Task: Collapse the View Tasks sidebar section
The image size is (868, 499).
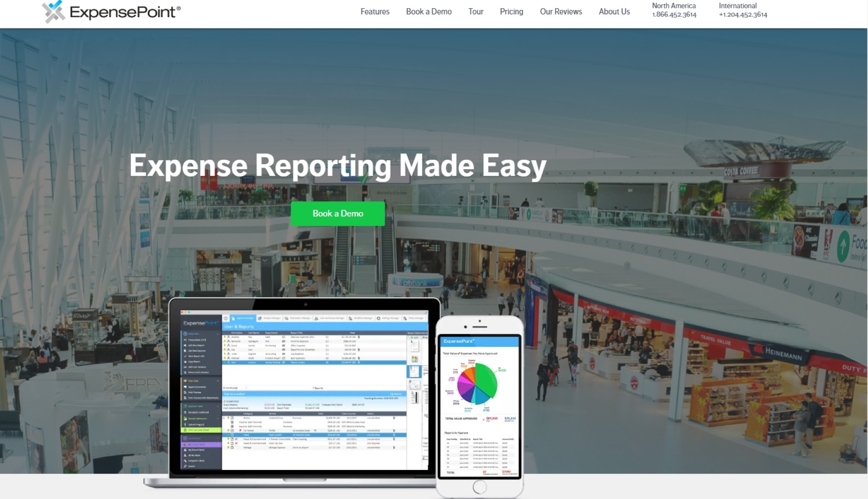Action: pyautogui.click(x=217, y=381)
